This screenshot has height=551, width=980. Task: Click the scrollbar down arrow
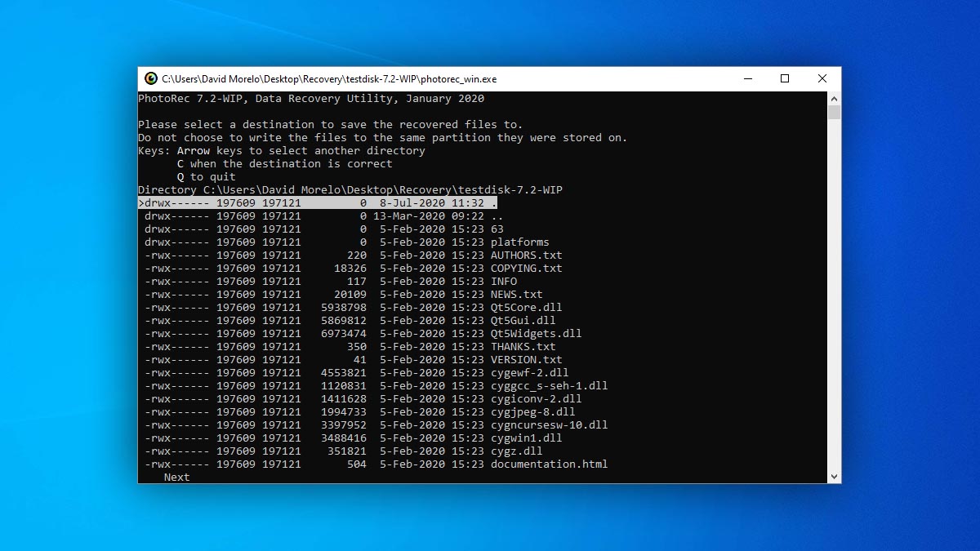(x=834, y=477)
